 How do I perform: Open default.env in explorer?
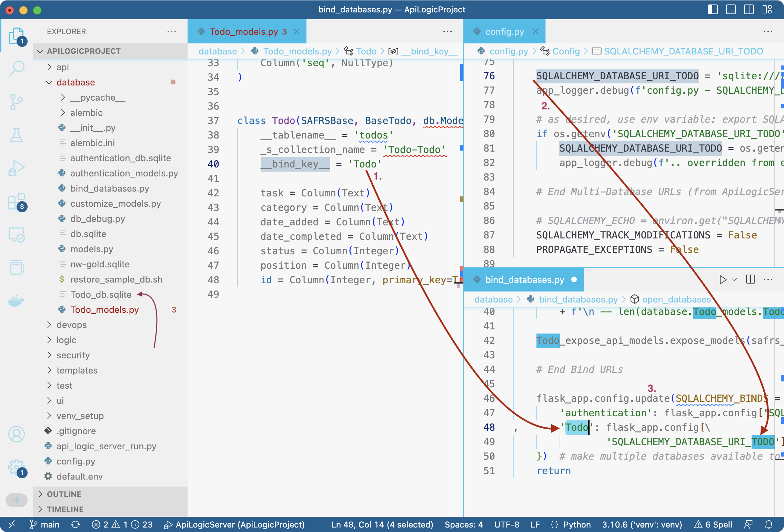tap(110, 477)
